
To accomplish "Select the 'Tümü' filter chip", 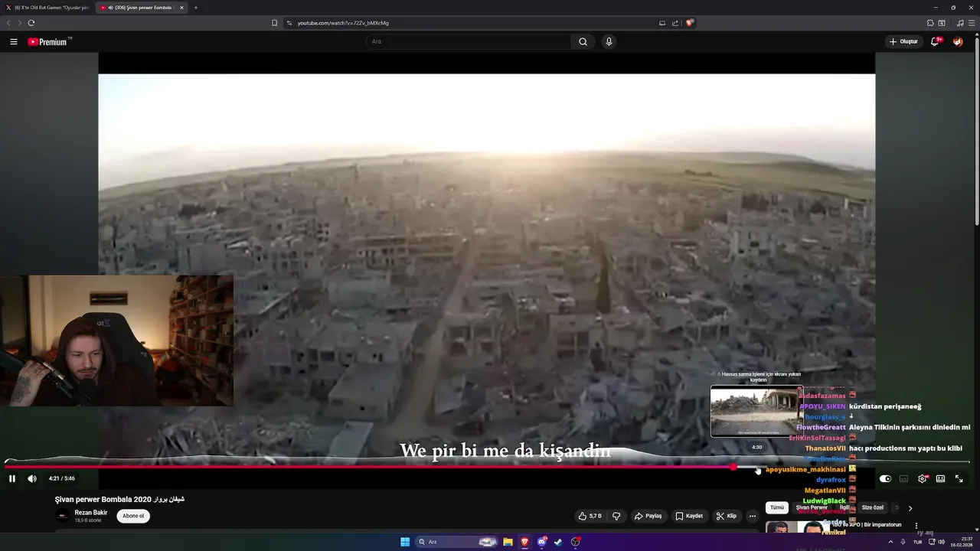I will click(777, 507).
